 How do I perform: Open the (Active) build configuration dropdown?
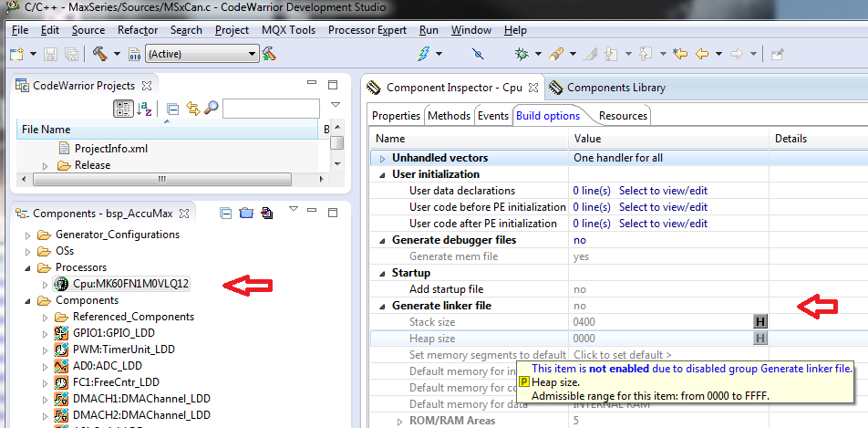(x=252, y=54)
